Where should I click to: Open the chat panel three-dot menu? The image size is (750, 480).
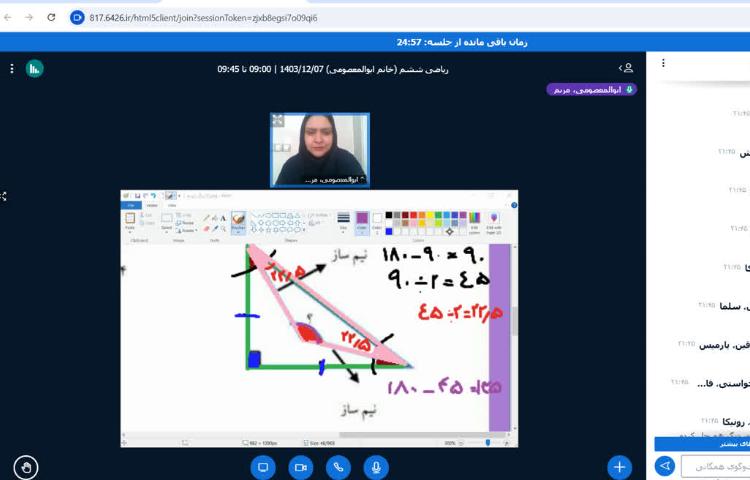pos(663,62)
